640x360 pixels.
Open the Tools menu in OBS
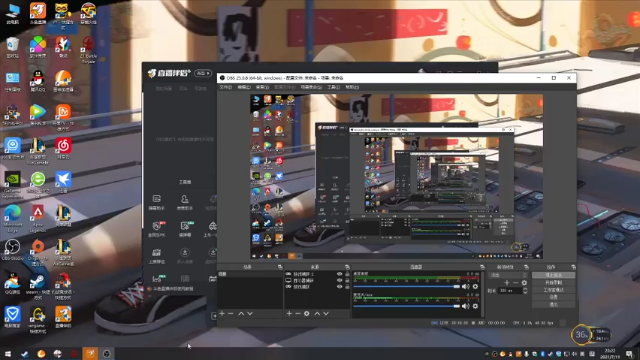(x=333, y=87)
